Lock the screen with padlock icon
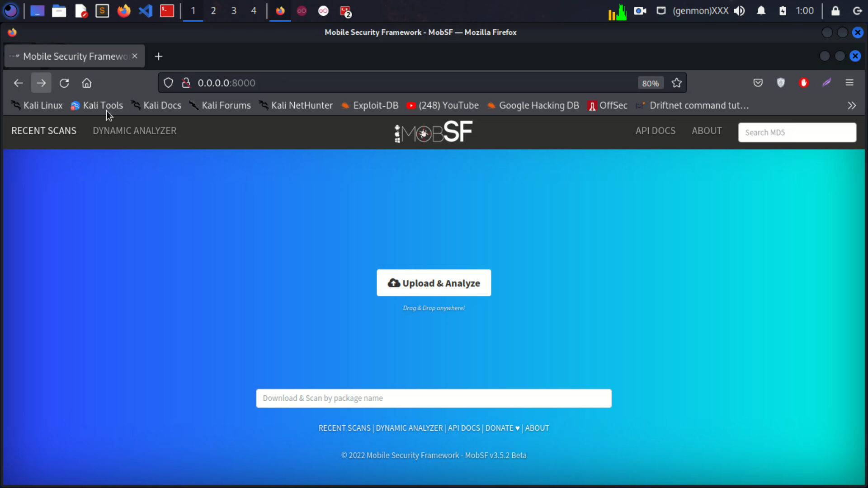868x488 pixels. [835, 11]
